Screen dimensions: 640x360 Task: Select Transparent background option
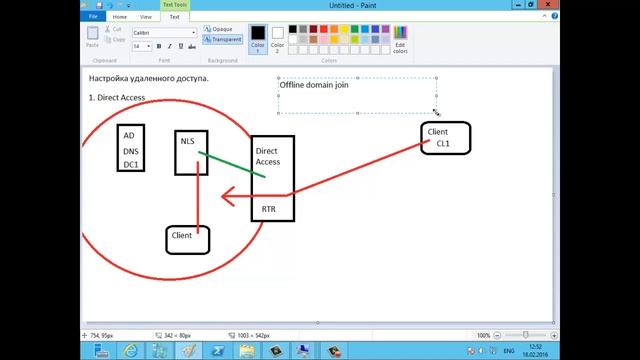pyautogui.click(x=223, y=40)
